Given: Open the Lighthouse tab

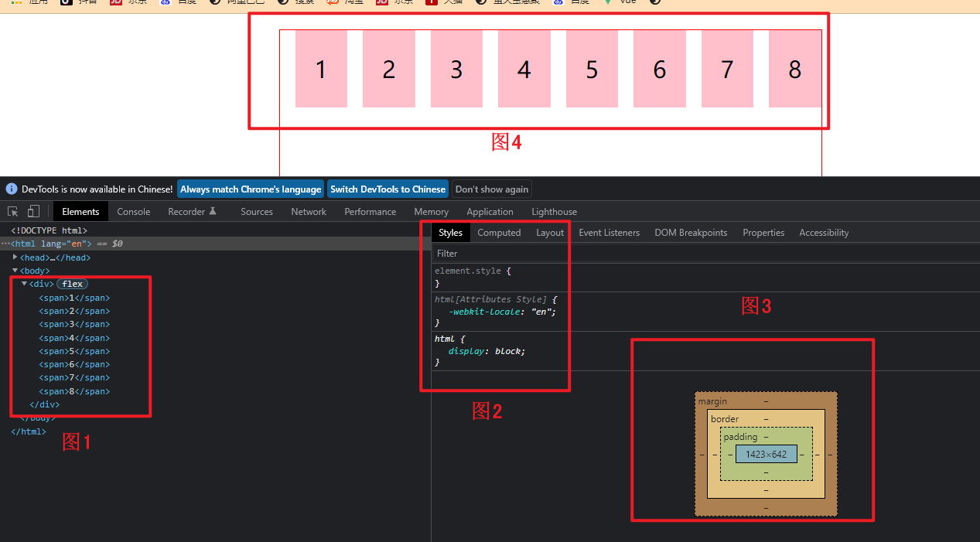Looking at the screenshot, I should tap(554, 211).
